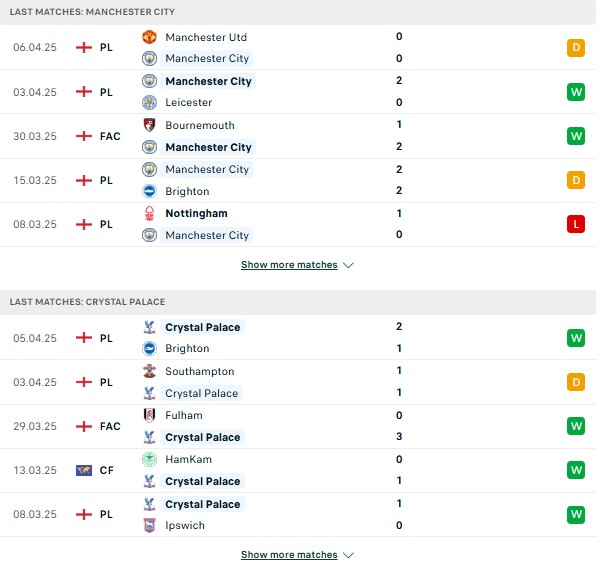Open Show more matches under Manchester City
Screen dimensions: 600x577
pos(289,265)
